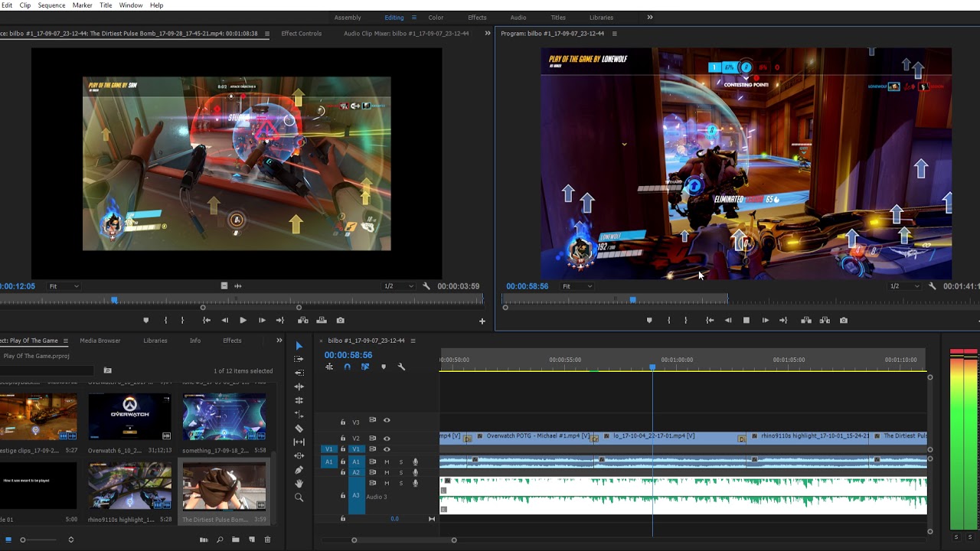This screenshot has height=551, width=980.
Task: Click Export Frame camera in Source monitor
Action: [341, 321]
